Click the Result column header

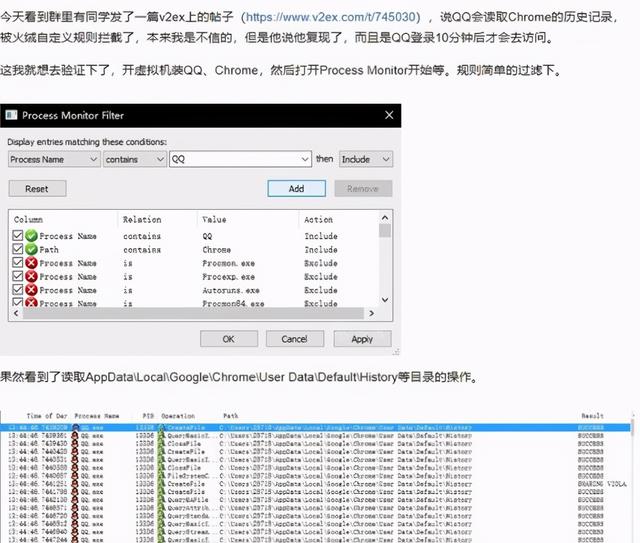592,416
